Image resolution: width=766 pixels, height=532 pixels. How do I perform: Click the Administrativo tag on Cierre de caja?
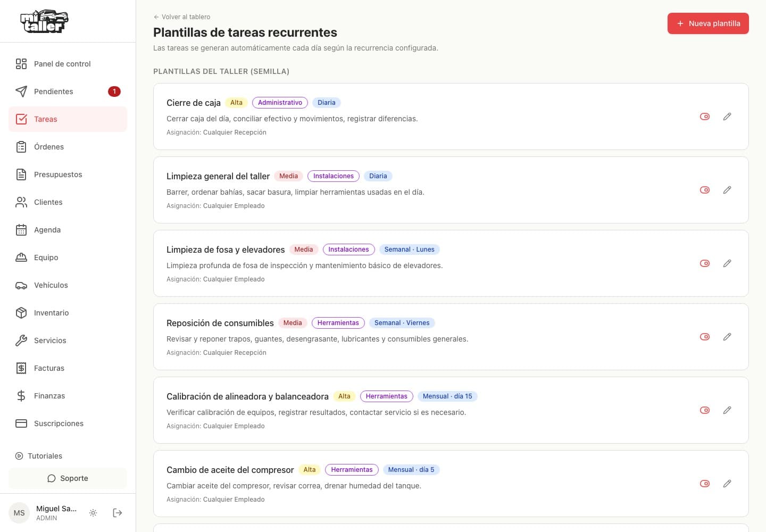pos(280,103)
